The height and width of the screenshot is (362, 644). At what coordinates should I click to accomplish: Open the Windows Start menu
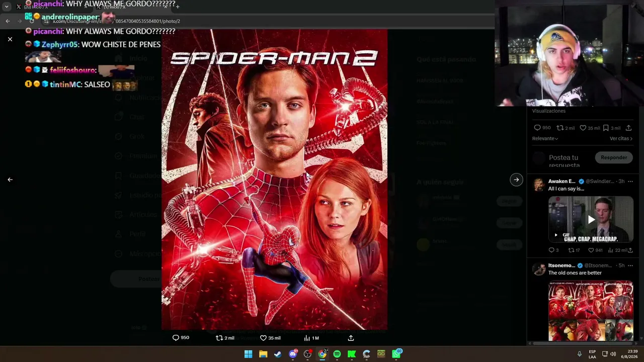248,354
